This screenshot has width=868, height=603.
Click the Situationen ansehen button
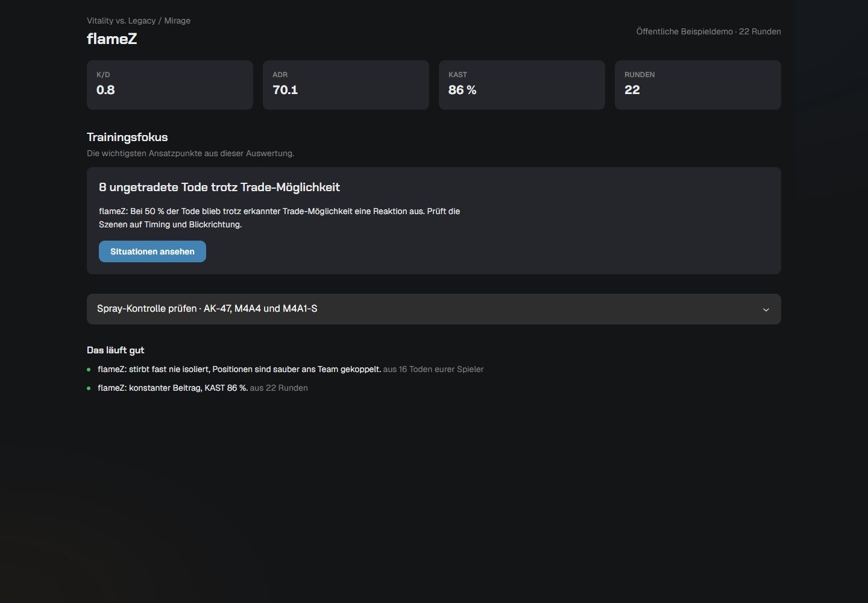(x=153, y=251)
